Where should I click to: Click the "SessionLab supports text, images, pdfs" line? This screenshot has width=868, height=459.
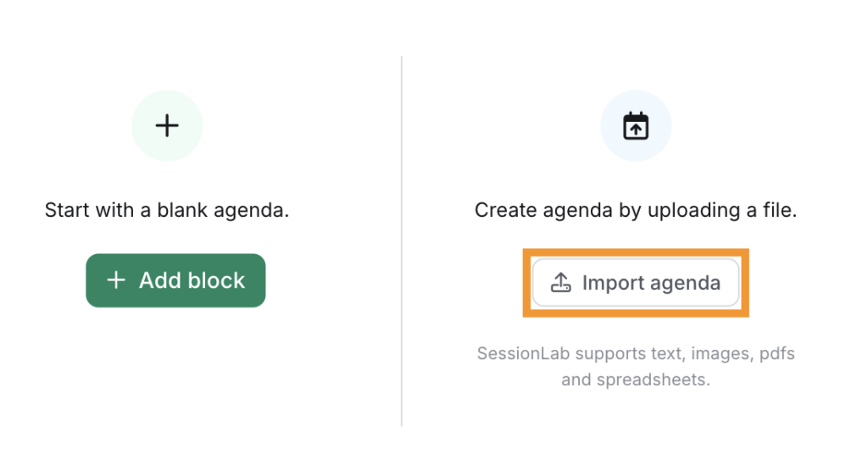(636, 352)
